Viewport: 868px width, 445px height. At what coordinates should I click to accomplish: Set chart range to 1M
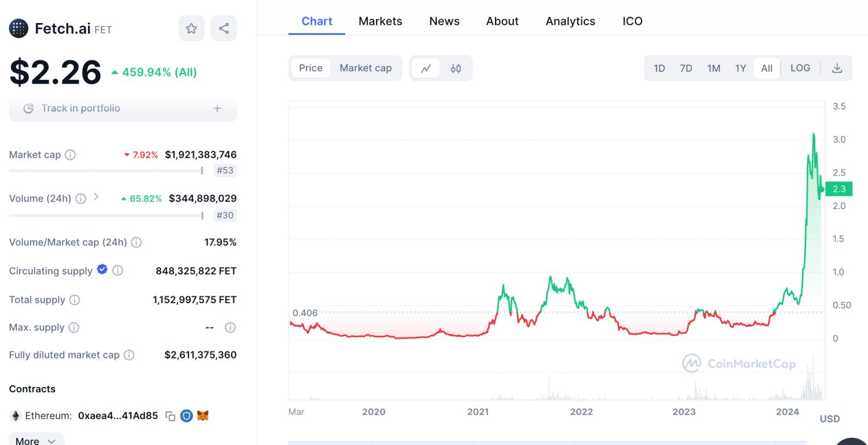[714, 68]
